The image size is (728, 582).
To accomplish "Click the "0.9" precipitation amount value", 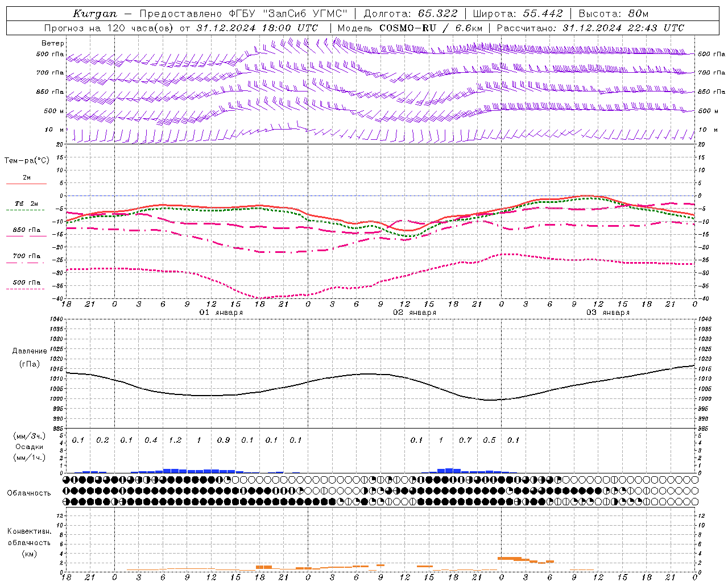I will coord(224,440).
